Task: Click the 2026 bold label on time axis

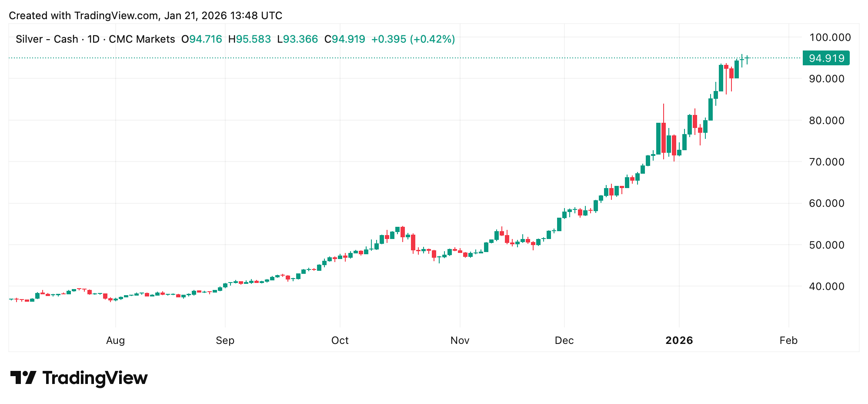Action: [678, 341]
